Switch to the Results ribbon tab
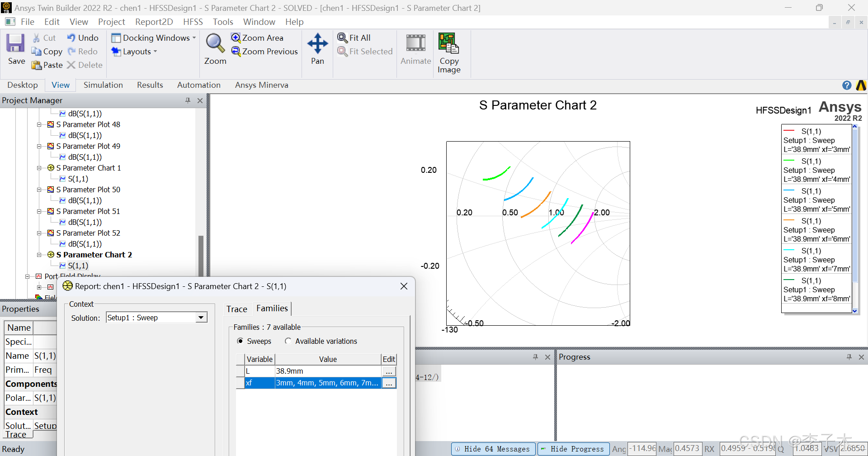Viewport: 868px width, 456px height. 150,85
